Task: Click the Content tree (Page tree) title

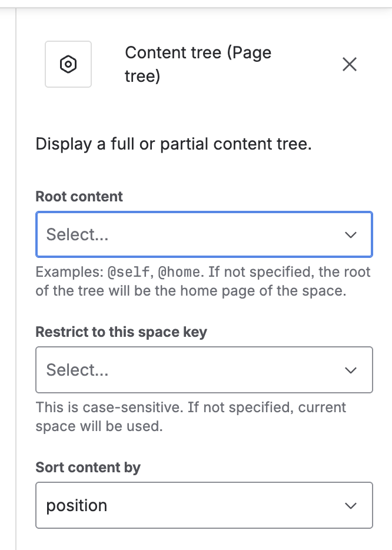Action: pos(198,64)
